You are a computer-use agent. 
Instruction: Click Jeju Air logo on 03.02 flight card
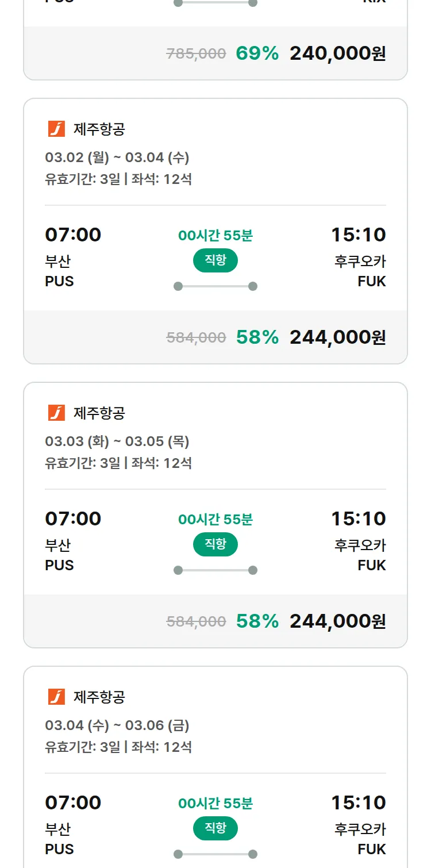point(56,129)
